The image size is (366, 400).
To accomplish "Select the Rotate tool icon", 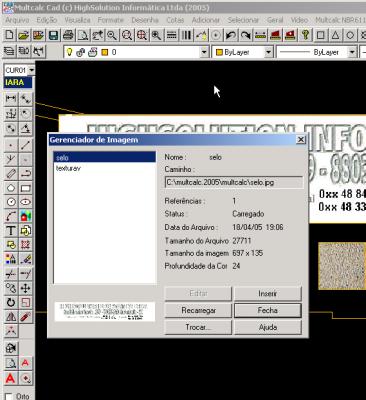I will point(11,302).
